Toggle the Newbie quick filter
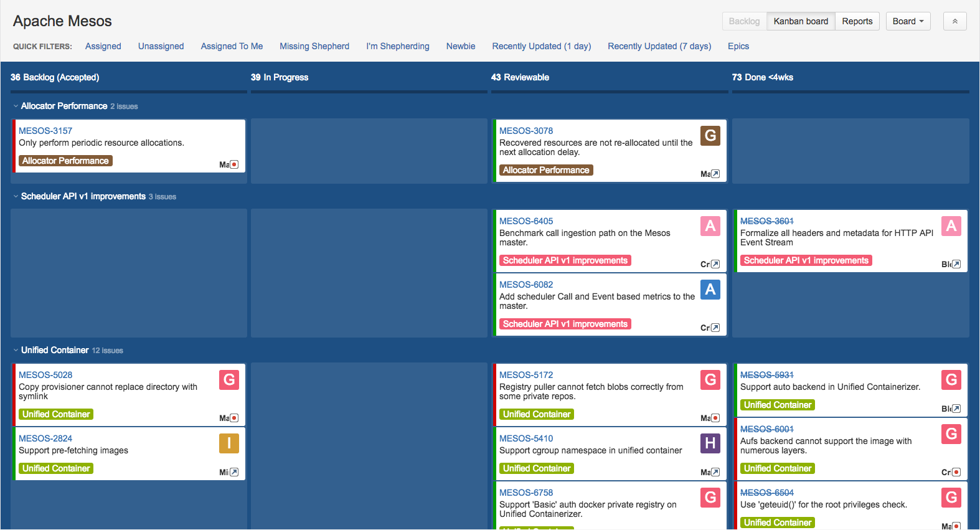The image size is (980, 530). pos(461,46)
